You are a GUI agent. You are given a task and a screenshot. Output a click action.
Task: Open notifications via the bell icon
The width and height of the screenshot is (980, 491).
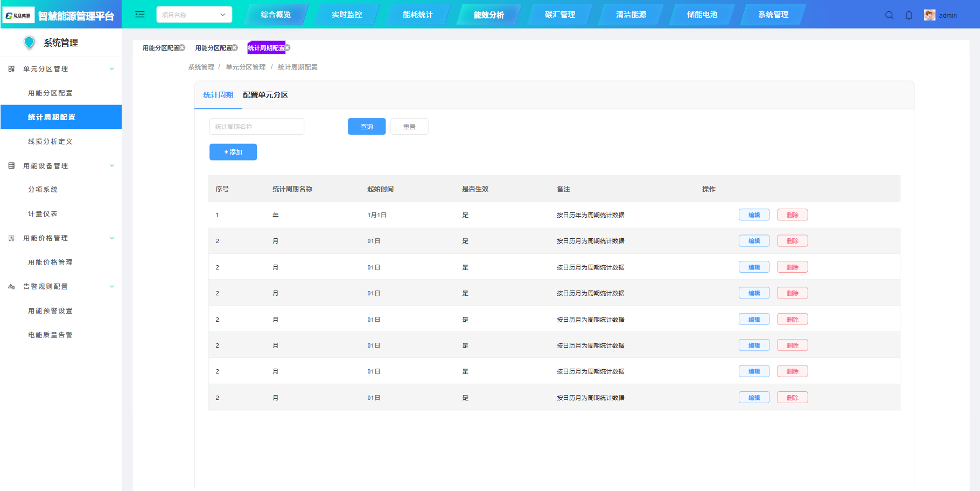[x=909, y=15]
